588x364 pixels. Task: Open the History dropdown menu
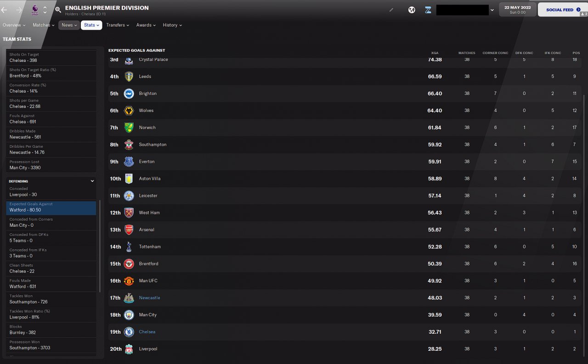click(x=172, y=25)
